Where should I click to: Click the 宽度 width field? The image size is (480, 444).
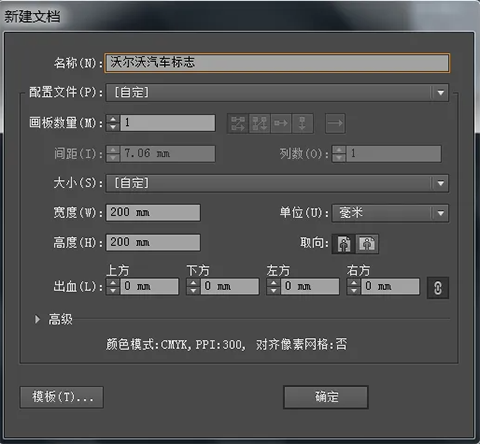pyautogui.click(x=153, y=213)
